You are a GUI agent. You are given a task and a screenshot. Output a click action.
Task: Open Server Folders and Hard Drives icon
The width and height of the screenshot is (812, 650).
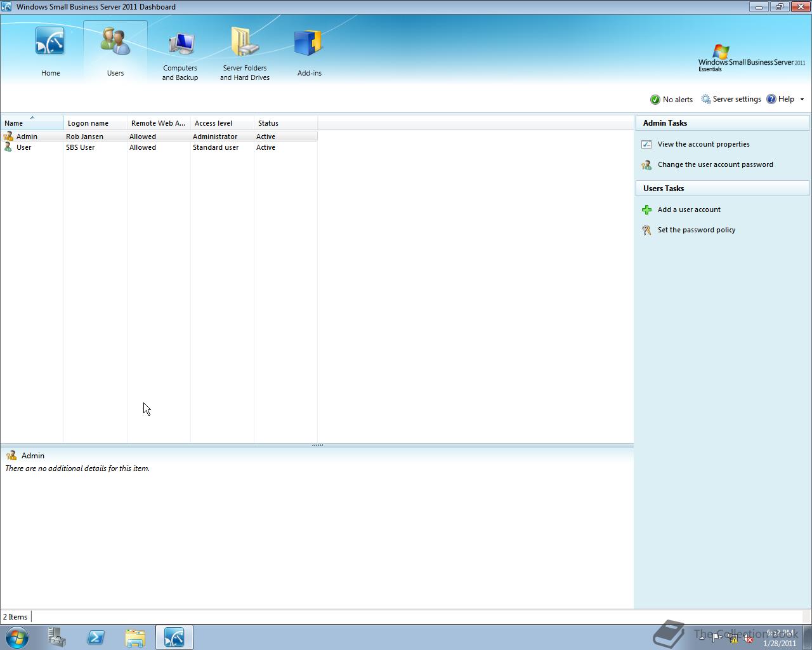tap(244, 43)
